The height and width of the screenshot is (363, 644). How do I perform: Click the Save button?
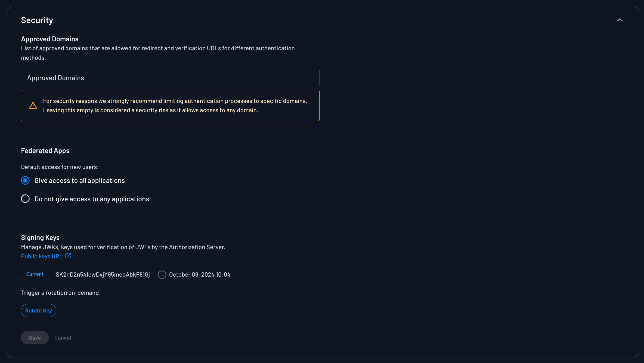35,337
